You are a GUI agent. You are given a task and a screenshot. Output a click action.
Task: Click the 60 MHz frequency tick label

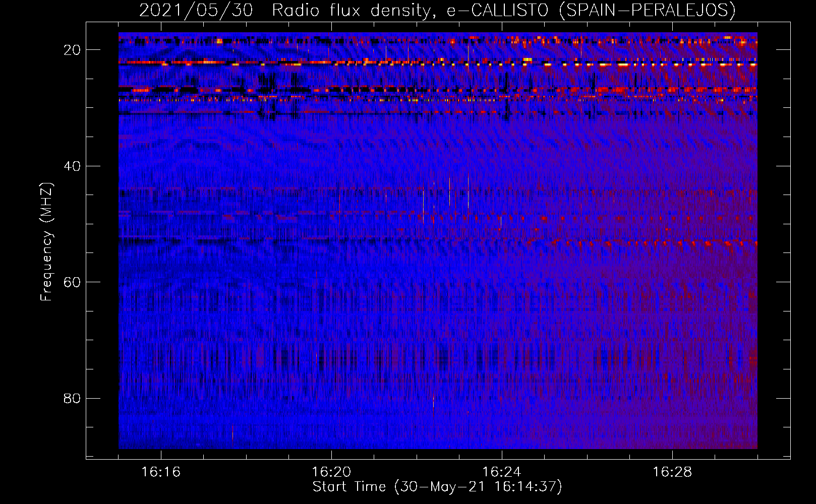tap(72, 282)
